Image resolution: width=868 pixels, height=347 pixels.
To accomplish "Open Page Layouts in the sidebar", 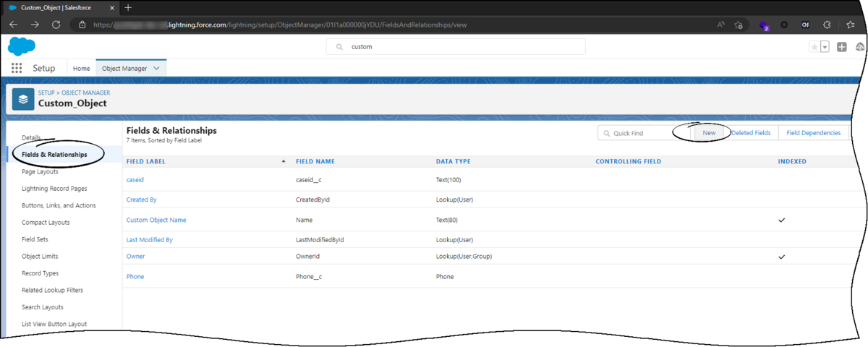I will point(40,171).
